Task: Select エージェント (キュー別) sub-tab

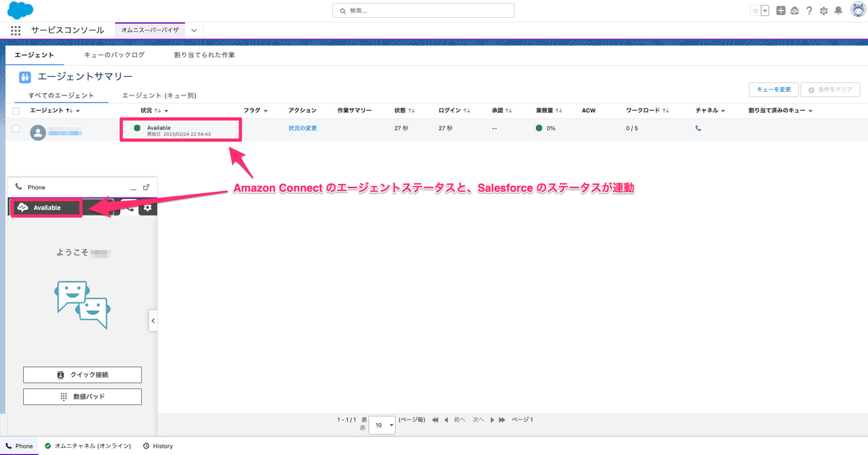Action: 159,95
